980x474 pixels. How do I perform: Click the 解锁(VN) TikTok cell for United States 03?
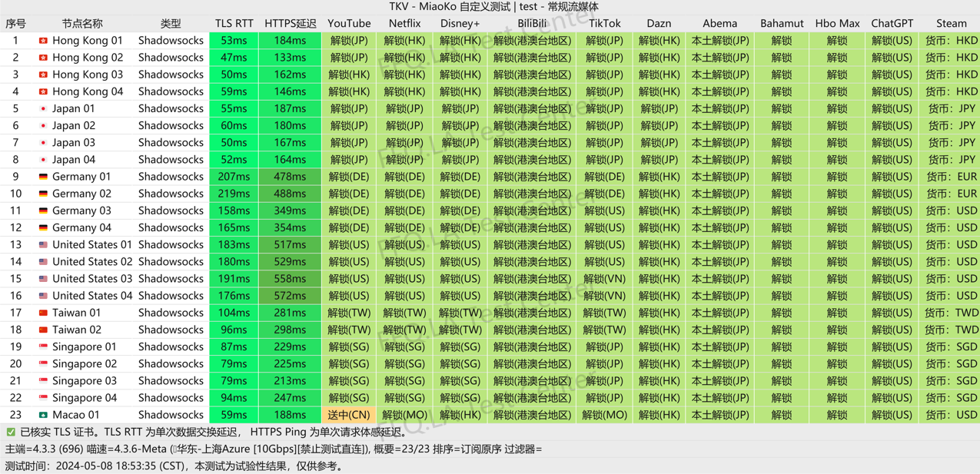pos(604,279)
